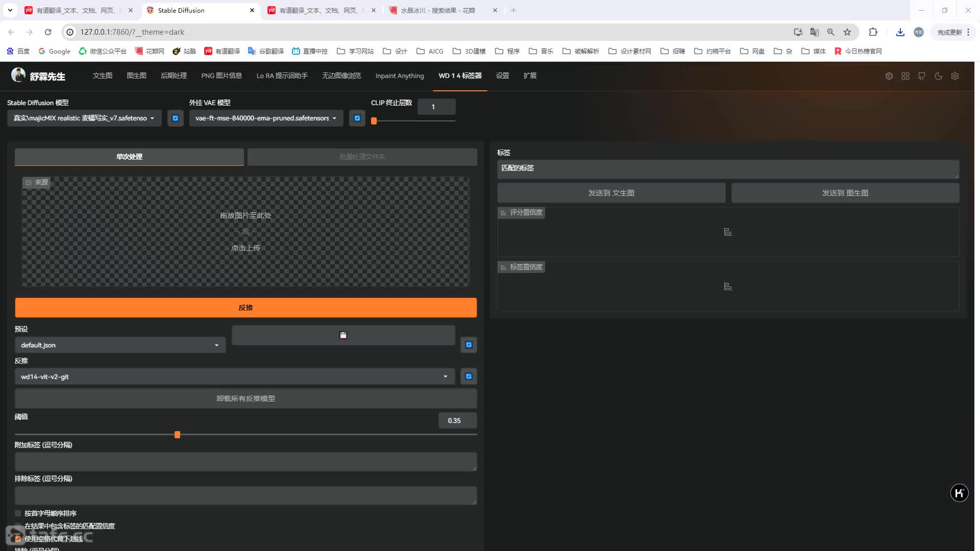Open the grid layout icon in header
980x551 pixels.
tap(905, 76)
